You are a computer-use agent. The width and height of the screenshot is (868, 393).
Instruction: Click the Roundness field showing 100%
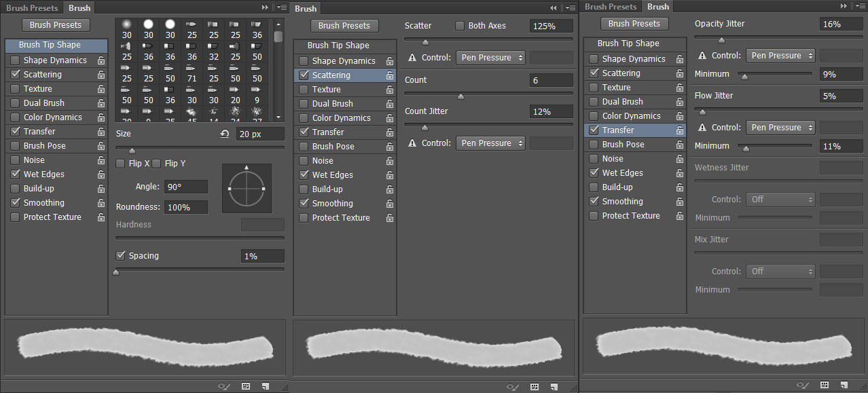point(185,207)
